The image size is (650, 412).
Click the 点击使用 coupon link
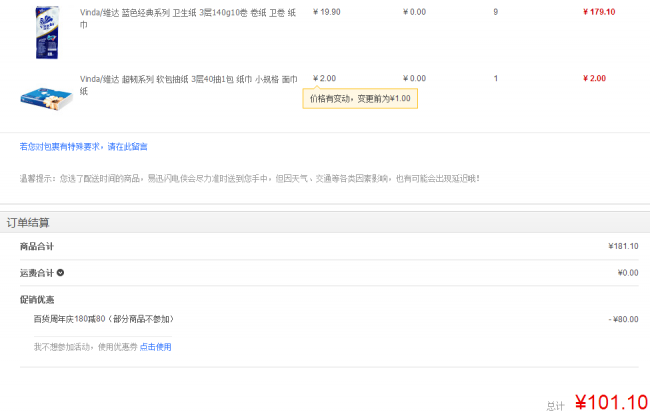pos(155,347)
